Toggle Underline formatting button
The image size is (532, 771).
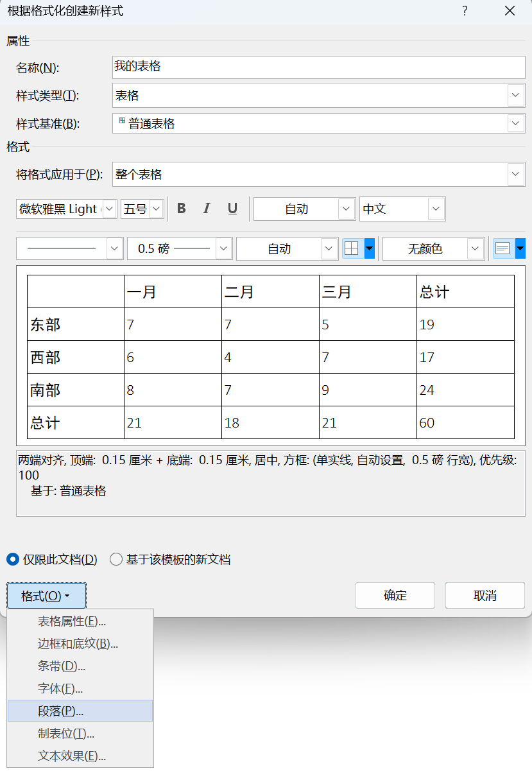232,209
